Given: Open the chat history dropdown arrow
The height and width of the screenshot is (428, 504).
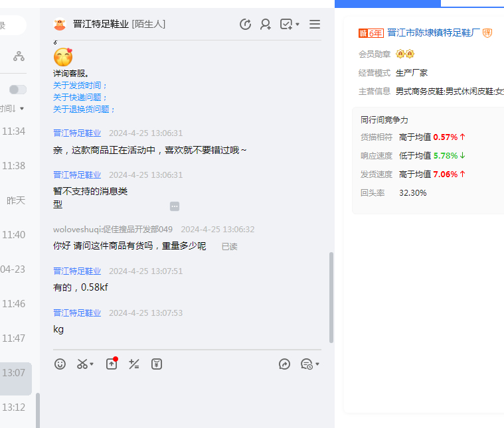Looking at the screenshot, I should (317, 364).
